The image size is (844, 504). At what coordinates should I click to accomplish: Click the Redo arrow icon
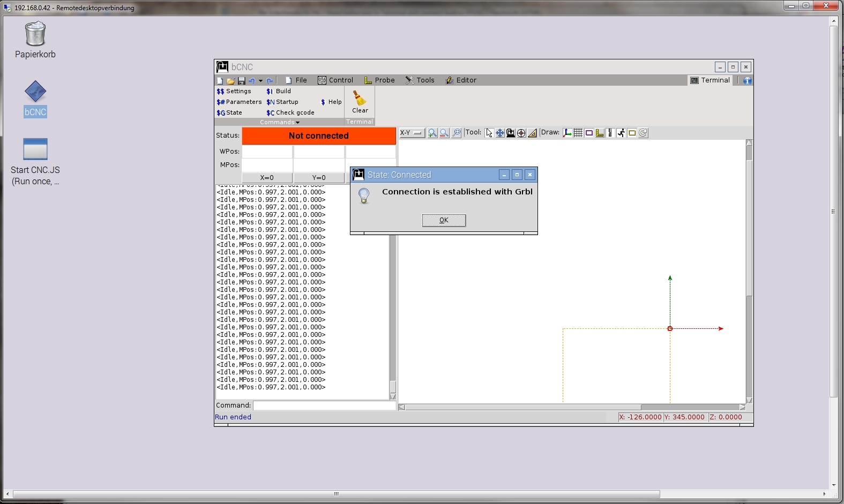pos(270,80)
